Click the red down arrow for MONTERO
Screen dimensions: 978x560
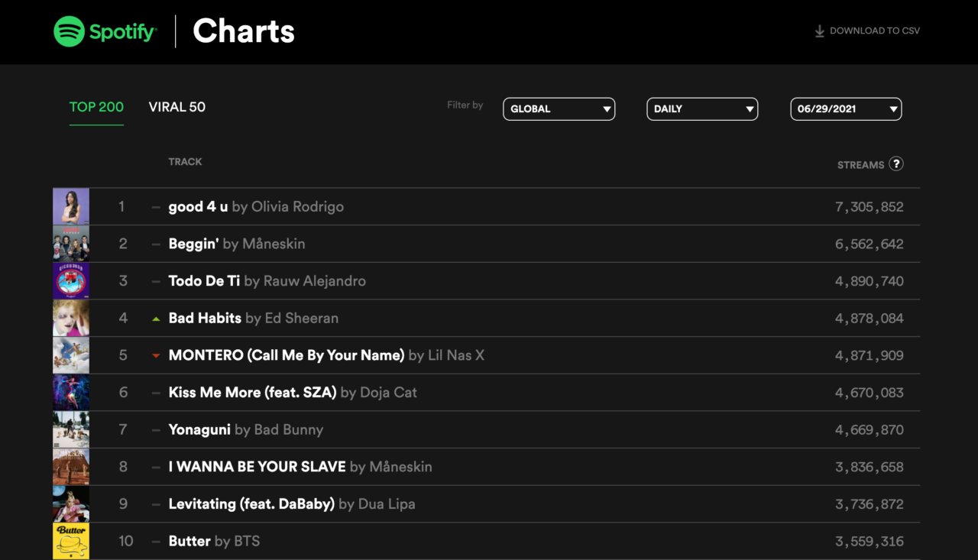(156, 356)
